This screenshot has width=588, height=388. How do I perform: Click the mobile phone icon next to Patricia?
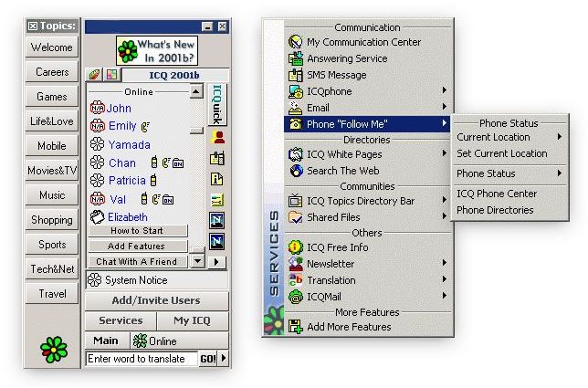153,181
